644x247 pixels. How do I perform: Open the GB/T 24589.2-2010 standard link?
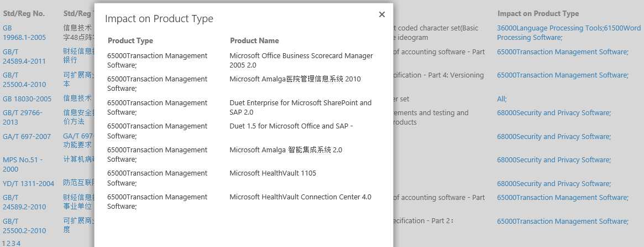click(x=24, y=202)
